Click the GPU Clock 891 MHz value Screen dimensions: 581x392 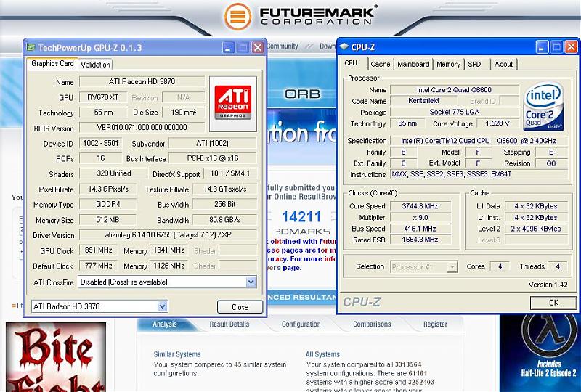pos(99,250)
